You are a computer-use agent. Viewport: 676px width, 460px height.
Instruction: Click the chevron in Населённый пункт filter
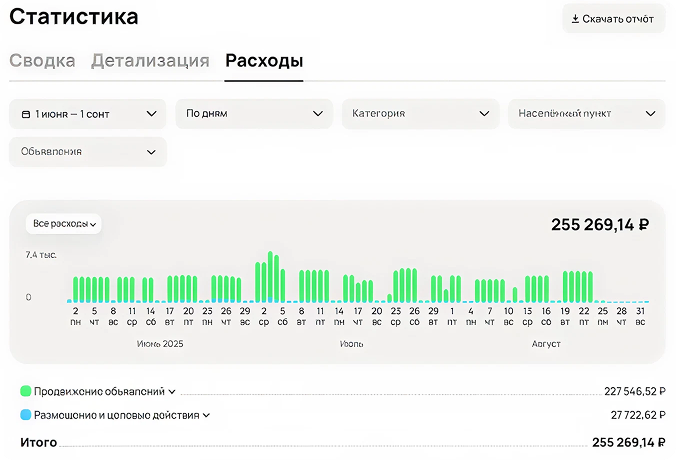coord(650,114)
